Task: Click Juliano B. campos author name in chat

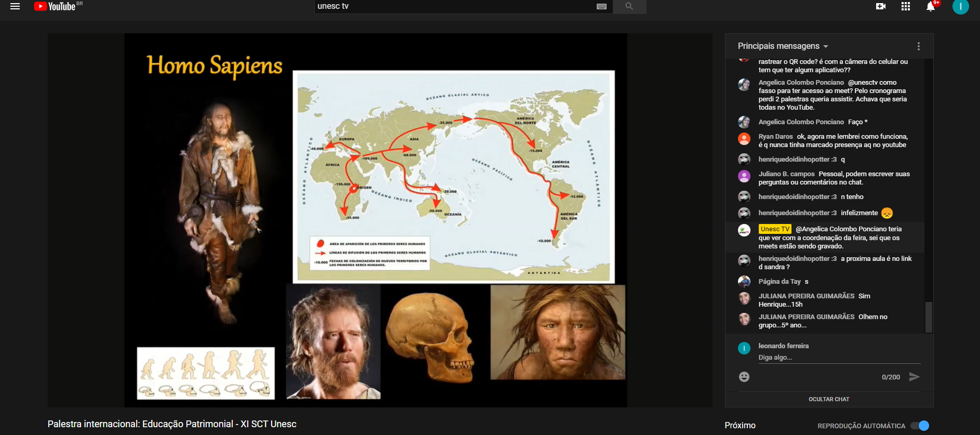Action: [786, 174]
